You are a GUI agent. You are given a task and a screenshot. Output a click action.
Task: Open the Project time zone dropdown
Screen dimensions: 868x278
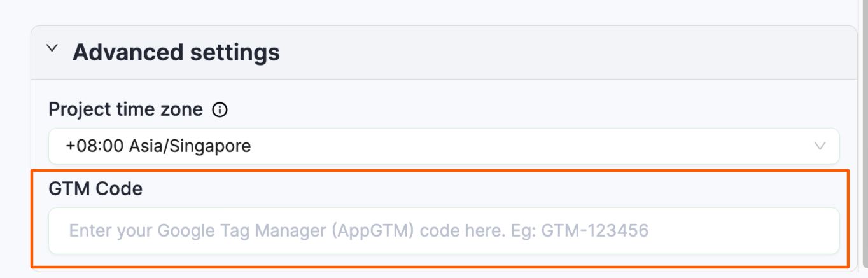444,146
